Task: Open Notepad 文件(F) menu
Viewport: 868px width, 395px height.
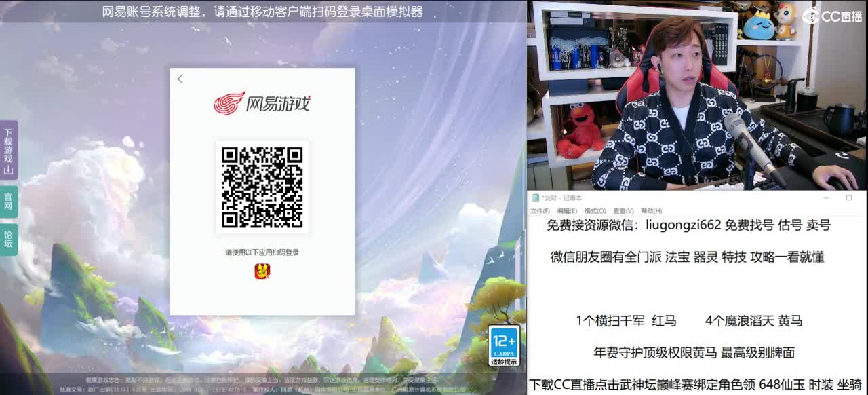Action: (x=540, y=211)
